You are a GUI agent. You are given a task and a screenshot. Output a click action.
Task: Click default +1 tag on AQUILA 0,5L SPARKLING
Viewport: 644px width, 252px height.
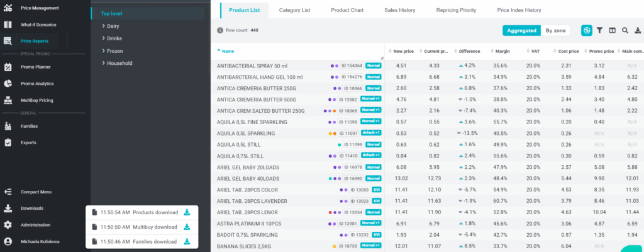coord(371,134)
